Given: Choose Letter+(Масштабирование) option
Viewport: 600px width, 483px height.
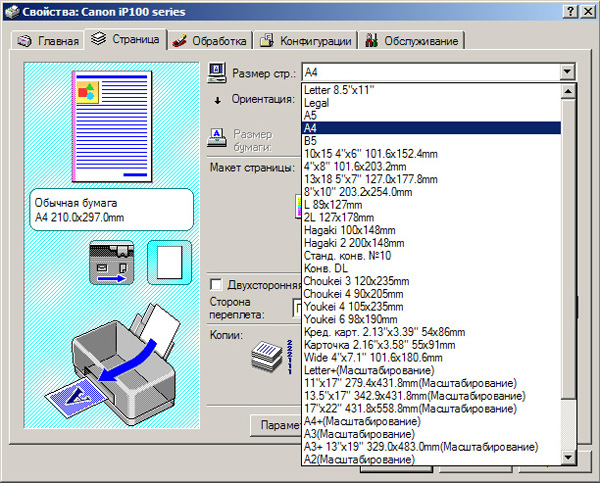Looking at the screenshot, I should 431,370.
